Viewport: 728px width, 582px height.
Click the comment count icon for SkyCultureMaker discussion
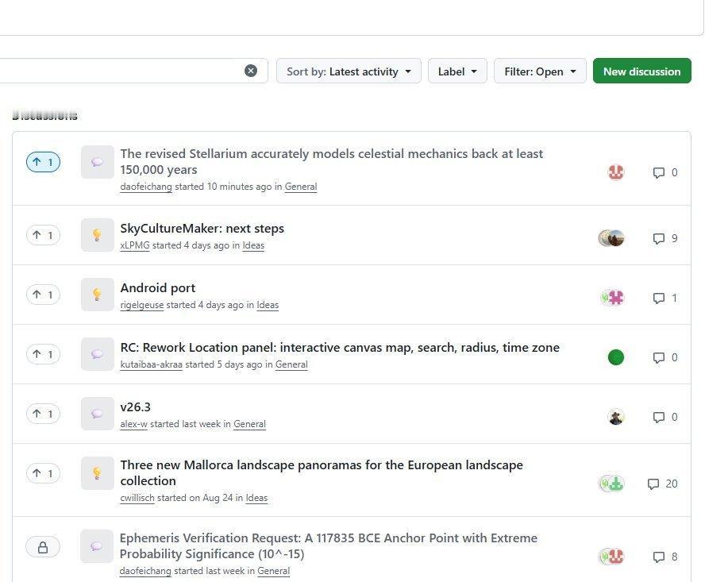point(658,239)
